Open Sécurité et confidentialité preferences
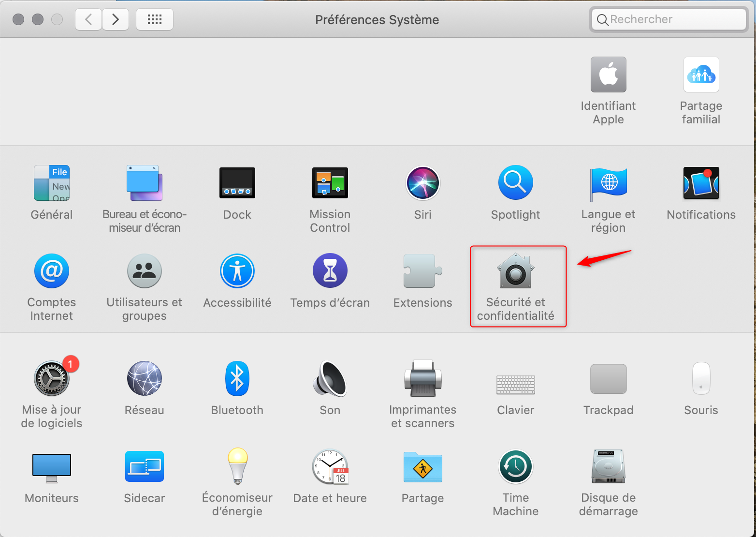This screenshot has width=756, height=537. tap(515, 271)
